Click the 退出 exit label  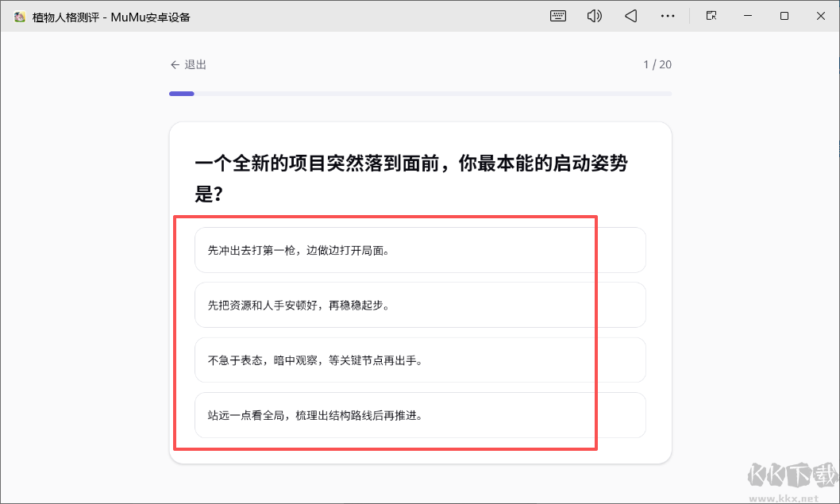[195, 64]
